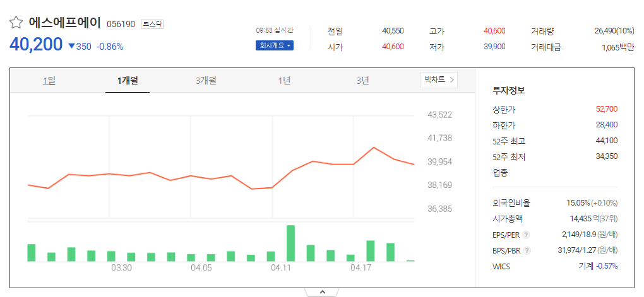Open BPS/PBR help question mark
Screen dimensions: 644x297
pos(527,250)
